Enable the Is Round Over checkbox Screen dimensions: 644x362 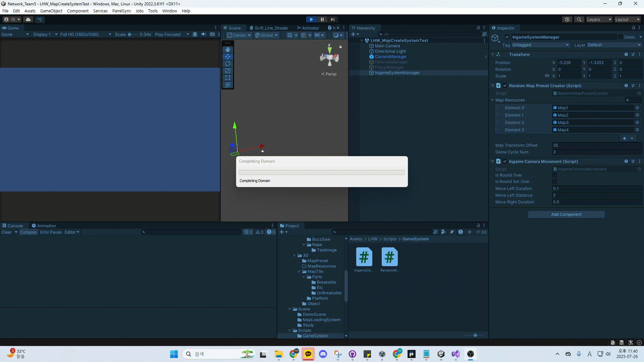(x=554, y=175)
